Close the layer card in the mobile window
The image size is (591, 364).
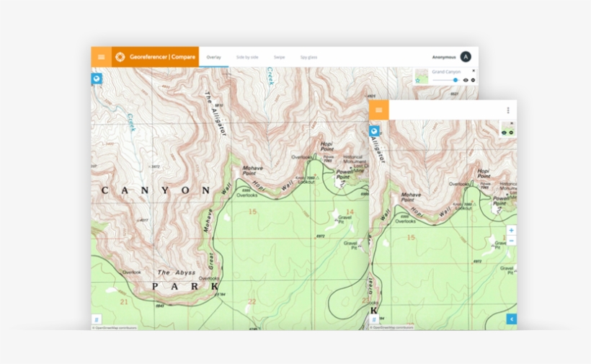(x=512, y=123)
